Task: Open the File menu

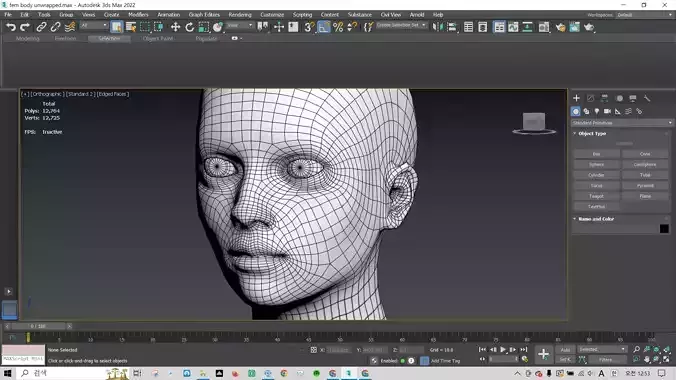Action: click(8, 15)
